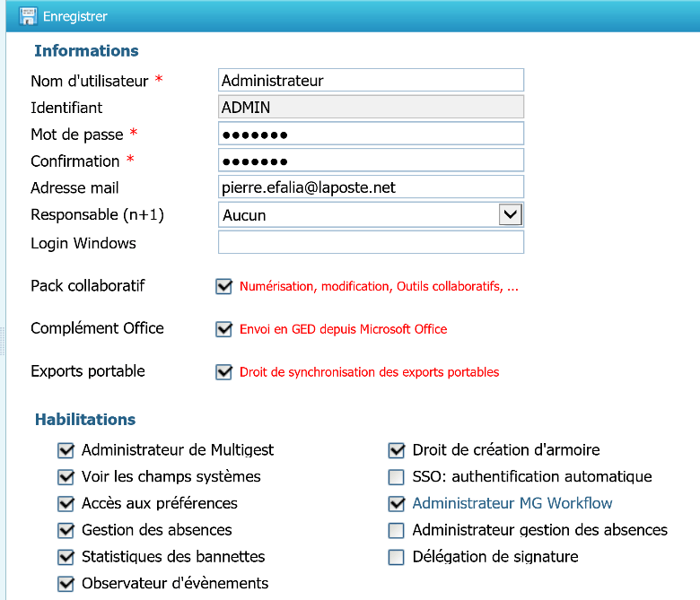This screenshot has height=600, width=700.
Task: Uncheck Administrateur de Multigest habilitation
Action: tap(66, 450)
